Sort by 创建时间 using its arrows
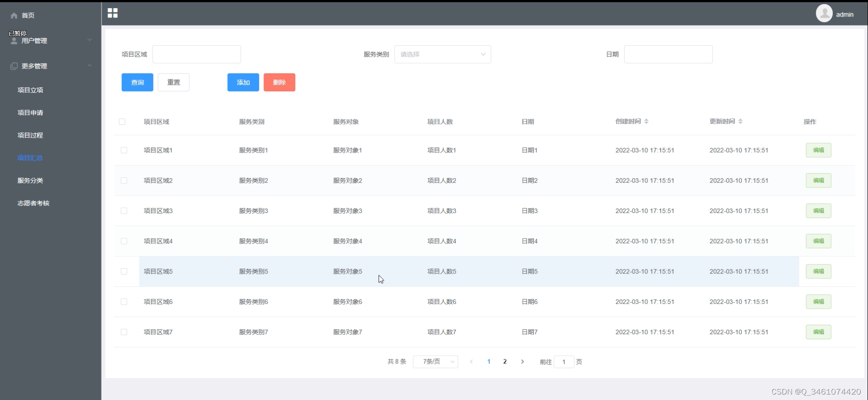 (x=646, y=121)
